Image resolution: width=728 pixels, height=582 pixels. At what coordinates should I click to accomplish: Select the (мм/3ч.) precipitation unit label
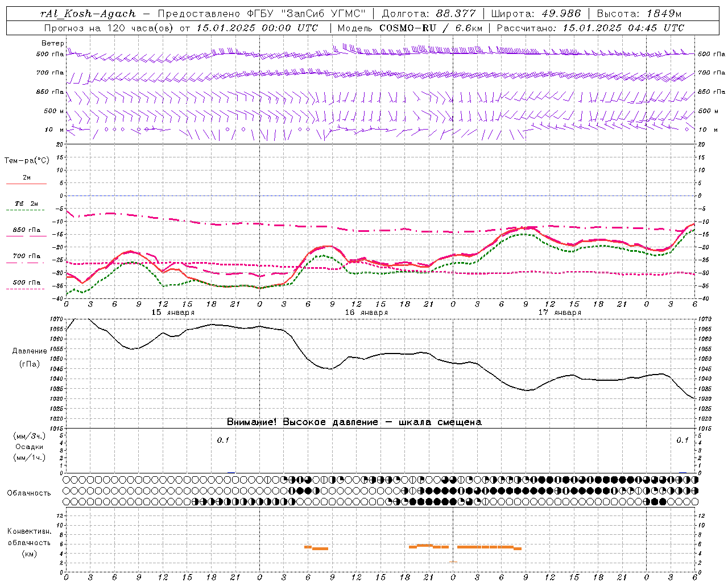tap(30, 436)
